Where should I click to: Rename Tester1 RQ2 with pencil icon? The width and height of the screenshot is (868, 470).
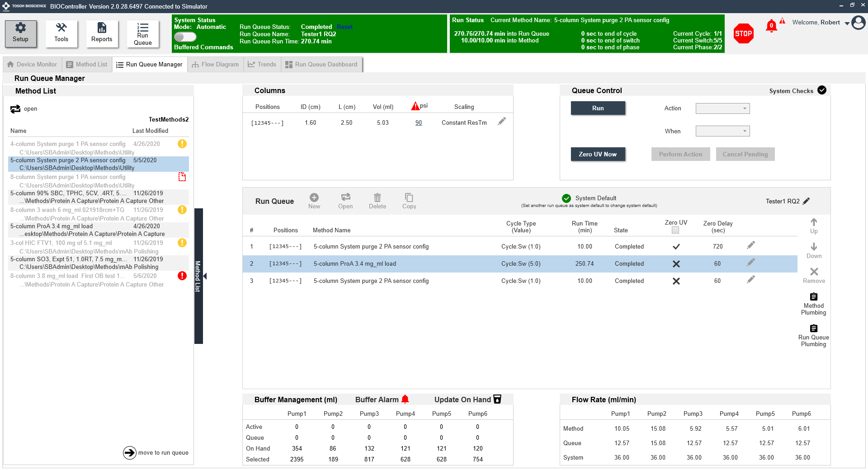806,201
